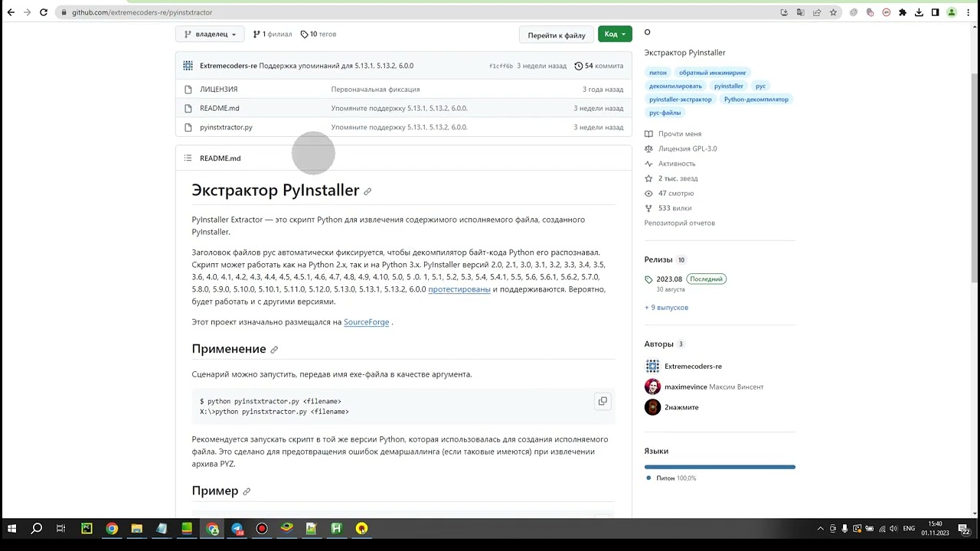Screen dimensions: 980x551
Task: Go back using the browser back arrow
Action: [11, 12]
